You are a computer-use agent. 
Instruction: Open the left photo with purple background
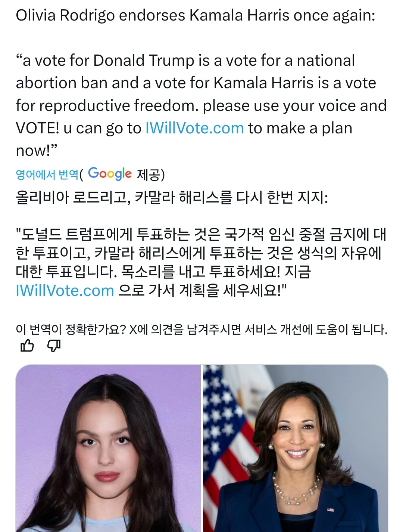click(108, 448)
